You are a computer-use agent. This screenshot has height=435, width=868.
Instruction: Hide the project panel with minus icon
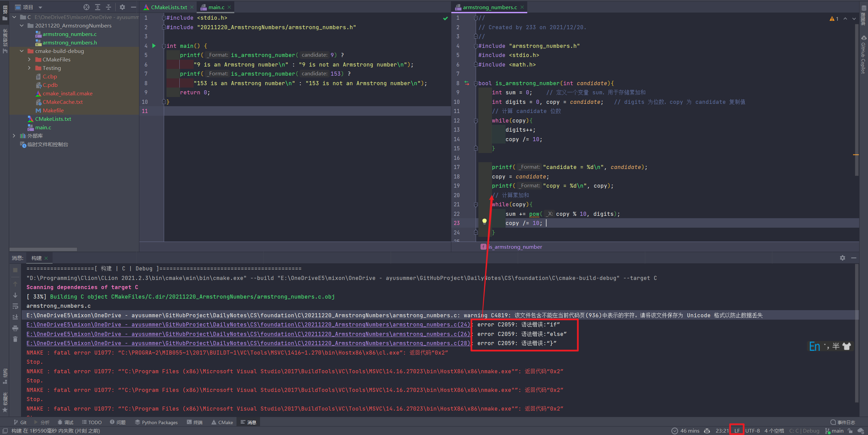coord(134,7)
